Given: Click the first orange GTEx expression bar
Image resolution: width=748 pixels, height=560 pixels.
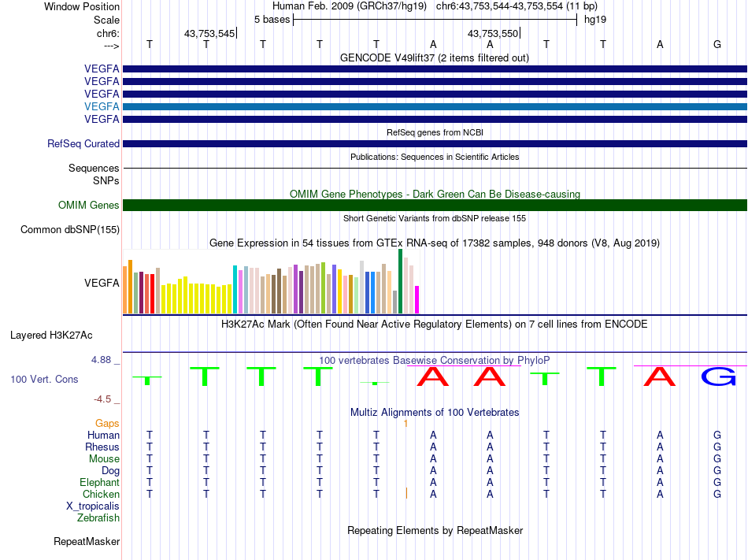Looking at the screenshot, I should (125, 290).
